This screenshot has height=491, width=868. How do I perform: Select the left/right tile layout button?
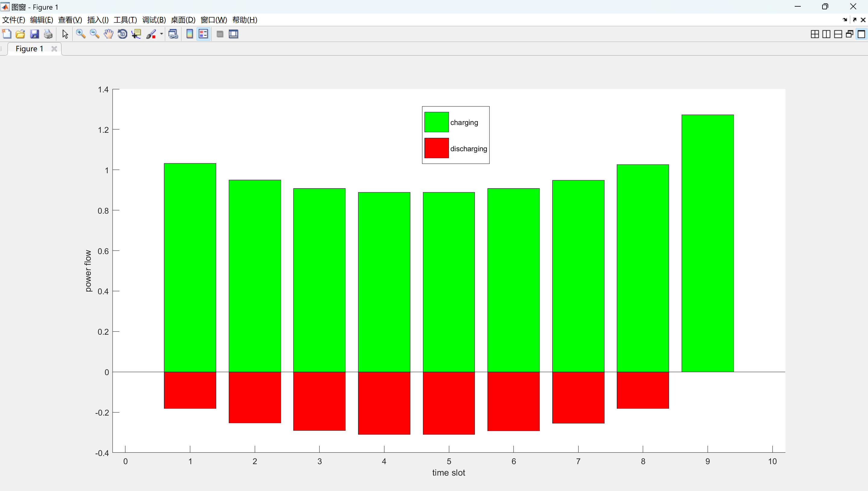[x=826, y=34]
